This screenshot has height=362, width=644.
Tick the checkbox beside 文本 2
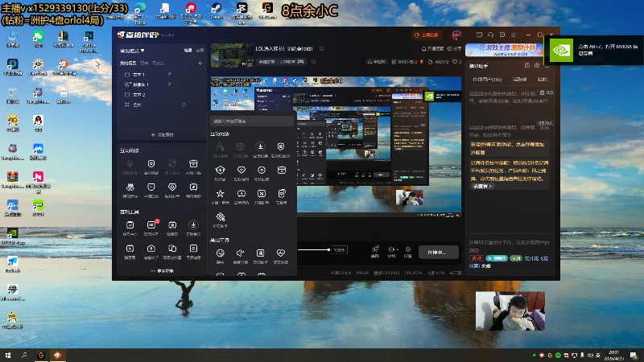pos(127,95)
